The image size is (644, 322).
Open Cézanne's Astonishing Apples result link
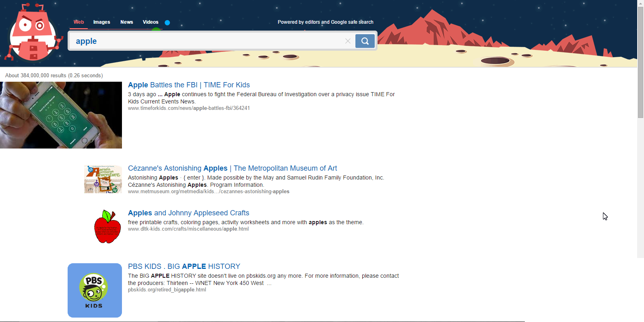232,168
